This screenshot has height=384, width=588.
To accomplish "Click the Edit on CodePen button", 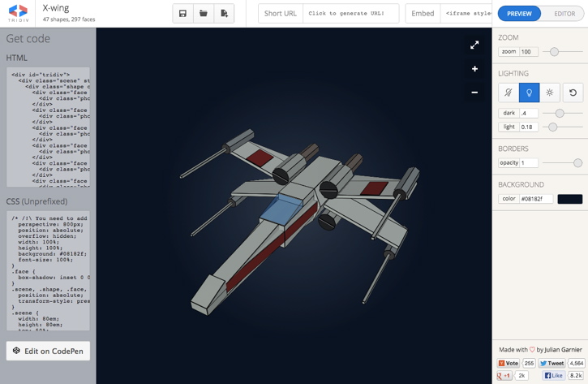I will (x=48, y=351).
